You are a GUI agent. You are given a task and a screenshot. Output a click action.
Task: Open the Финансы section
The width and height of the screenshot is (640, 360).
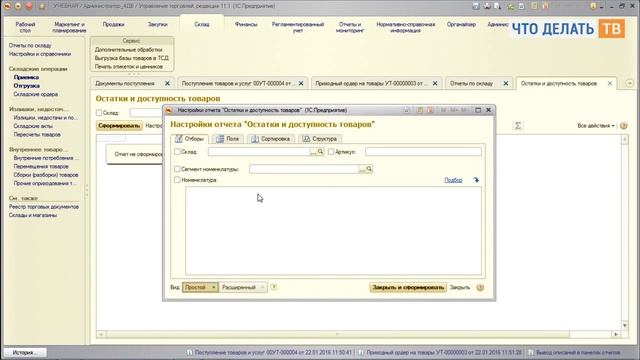[x=246, y=24]
